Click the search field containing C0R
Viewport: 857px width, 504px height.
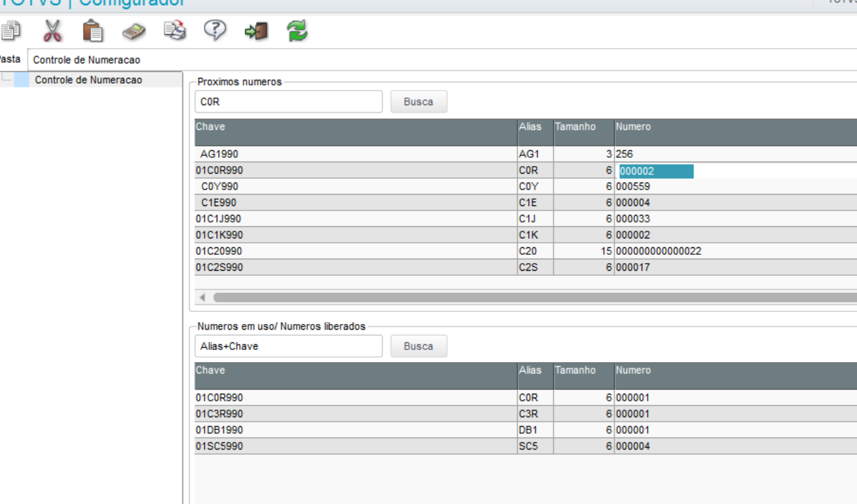[x=288, y=101]
